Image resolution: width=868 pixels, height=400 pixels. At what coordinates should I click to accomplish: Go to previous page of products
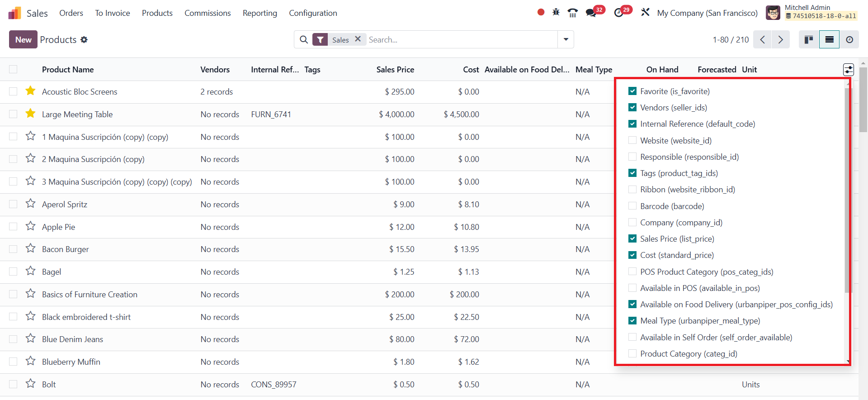(x=763, y=40)
